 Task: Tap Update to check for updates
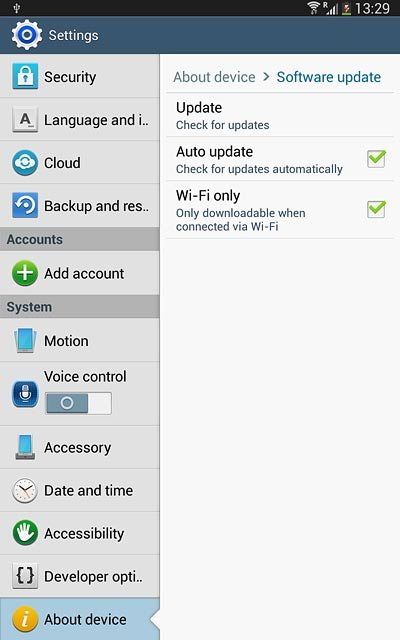tap(280, 115)
